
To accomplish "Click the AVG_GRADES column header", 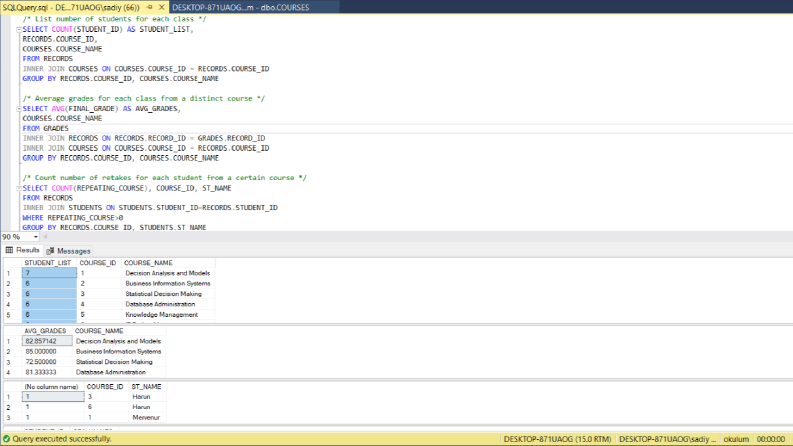I will click(x=46, y=331).
